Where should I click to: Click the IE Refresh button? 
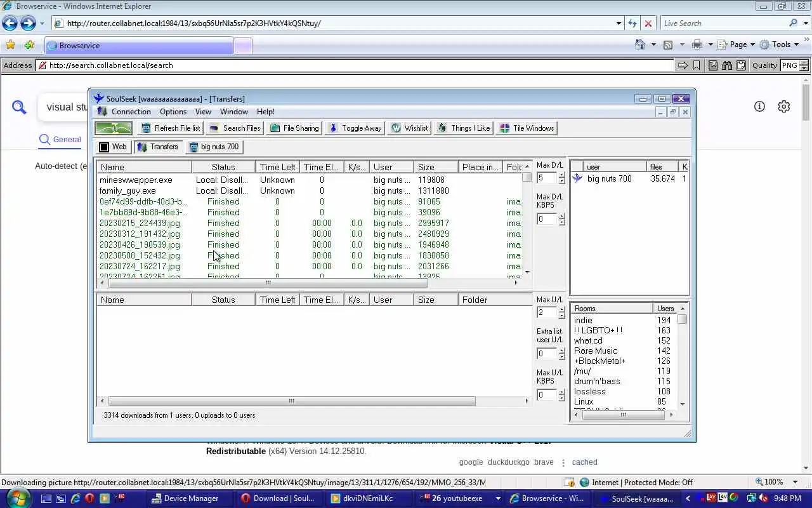632,23
